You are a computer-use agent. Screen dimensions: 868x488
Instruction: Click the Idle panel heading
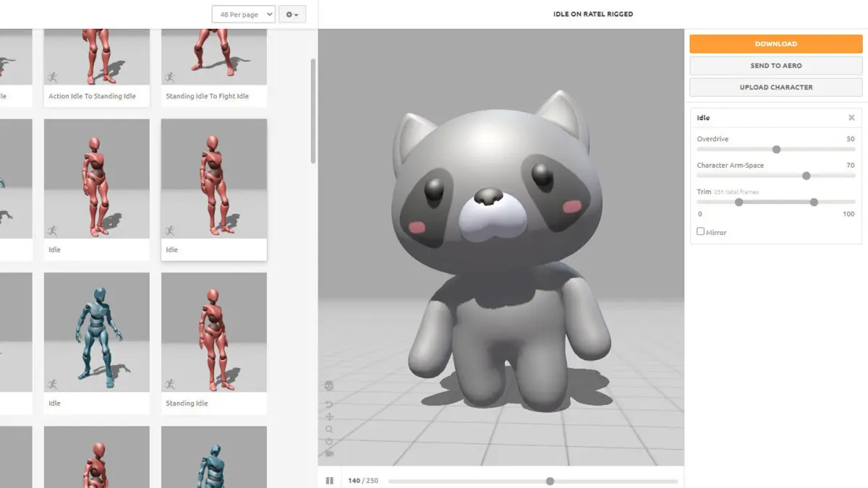point(703,118)
